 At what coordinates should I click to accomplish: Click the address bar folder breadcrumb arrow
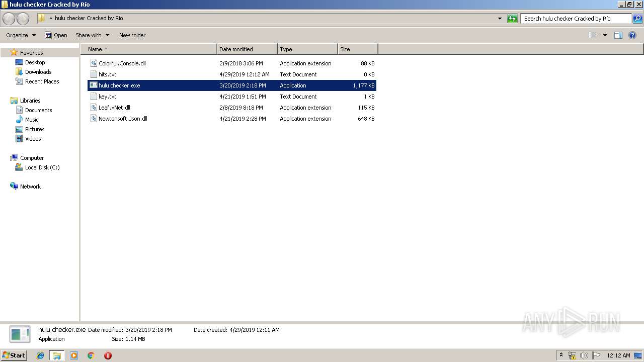[51, 19]
